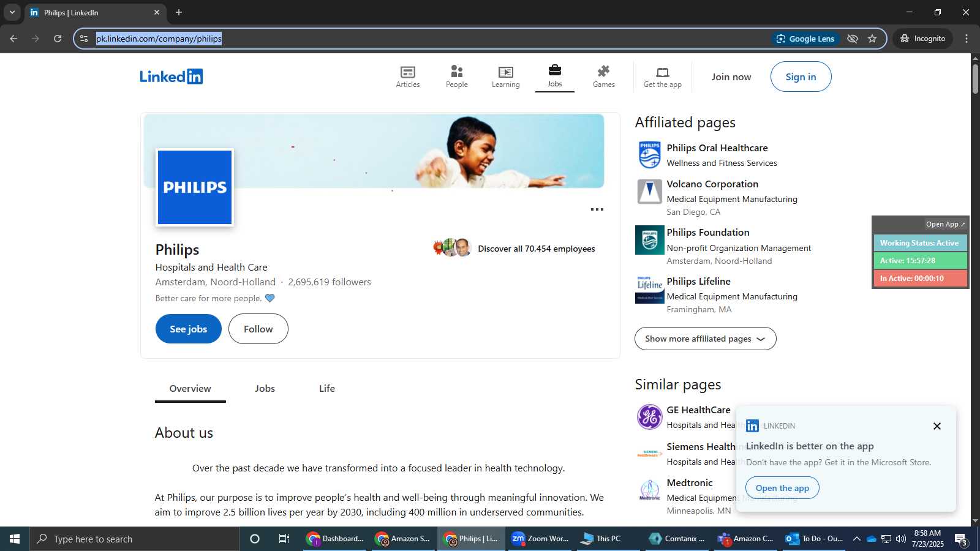Open the Philips Foundation logo
Screen dimensions: 980x551
[x=649, y=240]
